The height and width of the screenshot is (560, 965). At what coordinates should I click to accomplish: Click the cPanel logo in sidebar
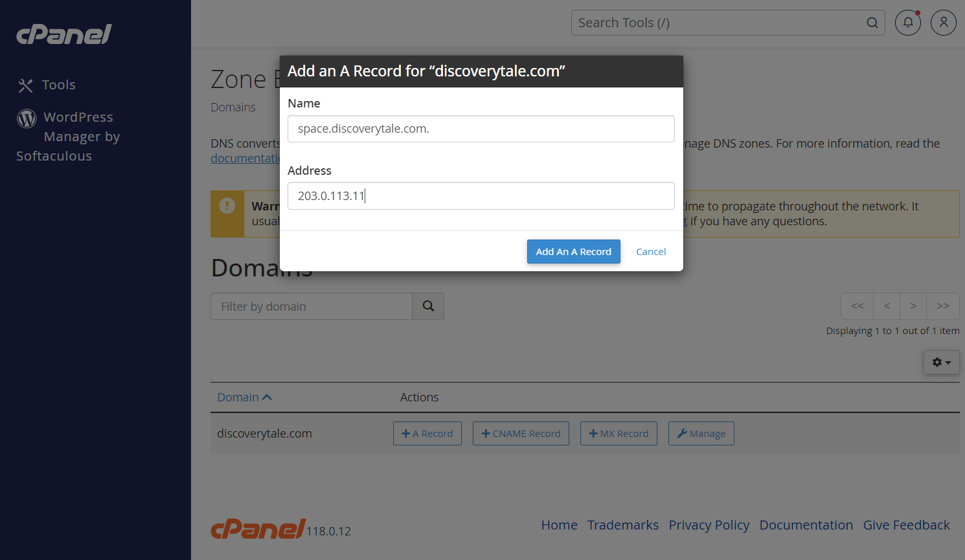[x=64, y=34]
